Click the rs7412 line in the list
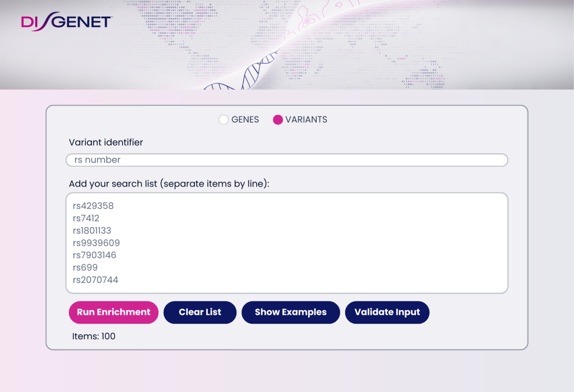Screen dimensions: 574x392 [x=86, y=218]
